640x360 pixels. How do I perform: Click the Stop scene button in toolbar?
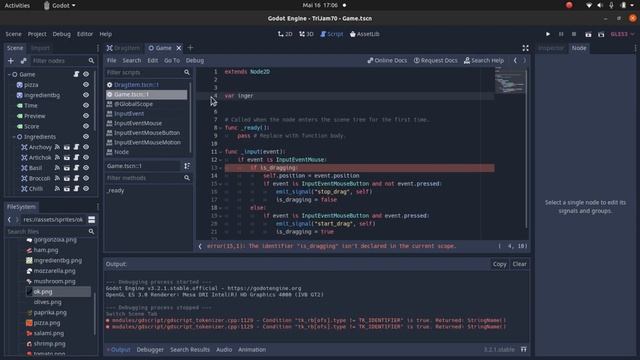(x=574, y=34)
